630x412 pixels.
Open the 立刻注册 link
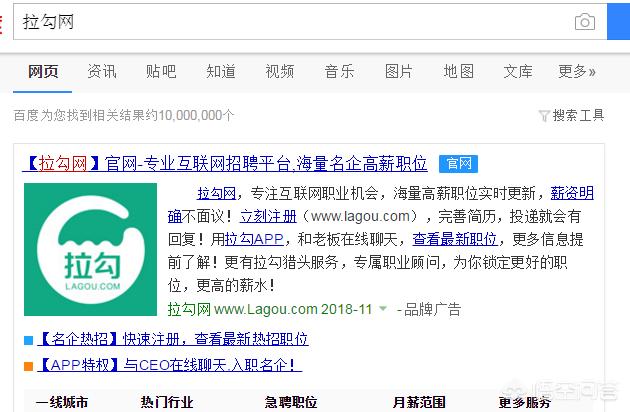point(268,217)
